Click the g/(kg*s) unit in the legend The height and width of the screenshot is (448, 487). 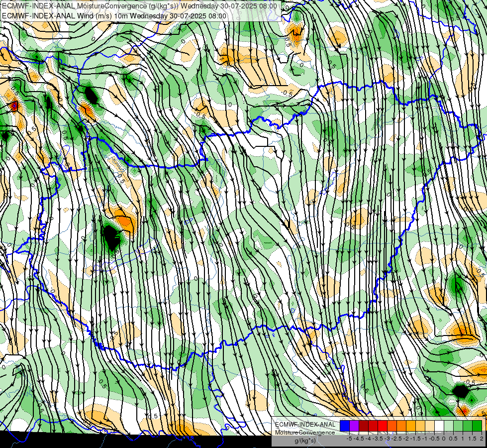point(305,441)
